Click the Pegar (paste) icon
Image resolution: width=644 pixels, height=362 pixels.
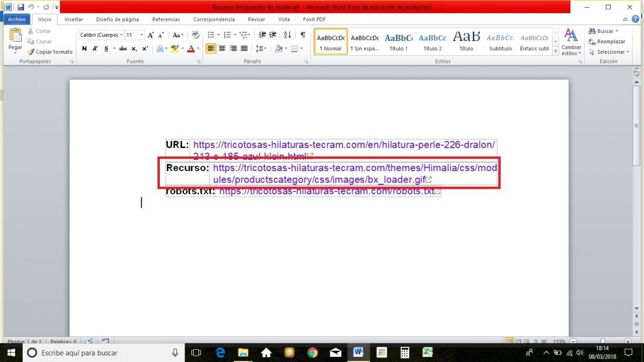tap(15, 36)
